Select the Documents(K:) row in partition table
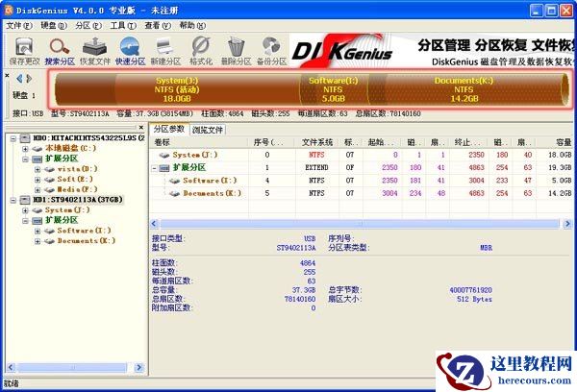The height and width of the screenshot is (392, 577). (362, 193)
